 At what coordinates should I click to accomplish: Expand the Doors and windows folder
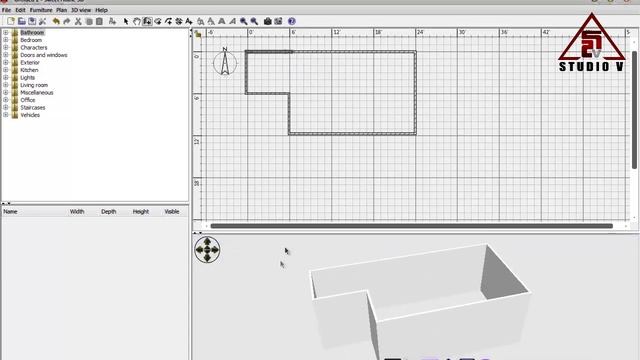6,55
